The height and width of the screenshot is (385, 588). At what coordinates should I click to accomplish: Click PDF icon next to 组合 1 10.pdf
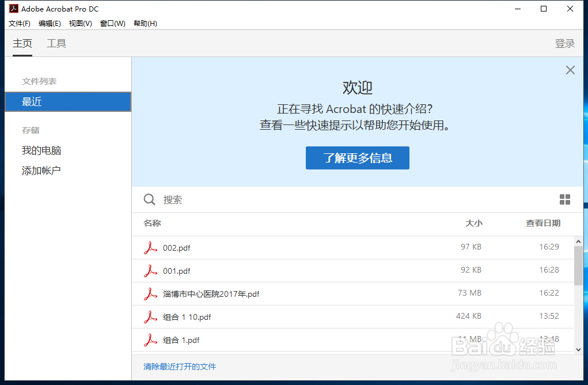150,317
